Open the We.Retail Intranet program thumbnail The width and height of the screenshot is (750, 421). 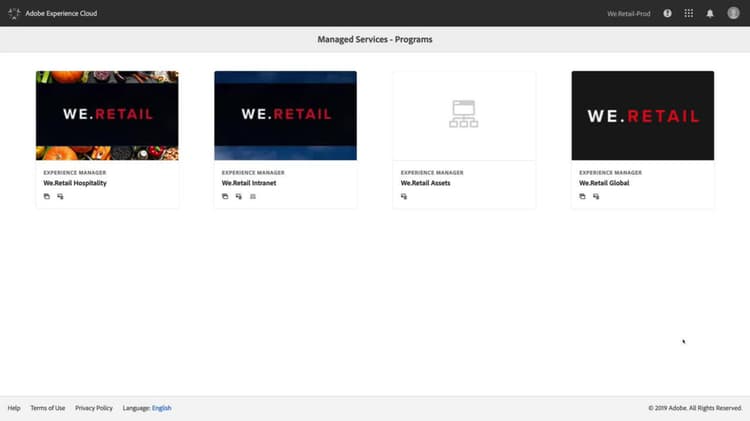click(286, 115)
